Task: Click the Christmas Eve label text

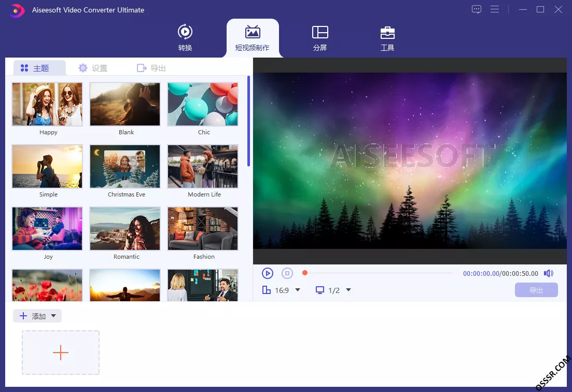Action: point(126,194)
